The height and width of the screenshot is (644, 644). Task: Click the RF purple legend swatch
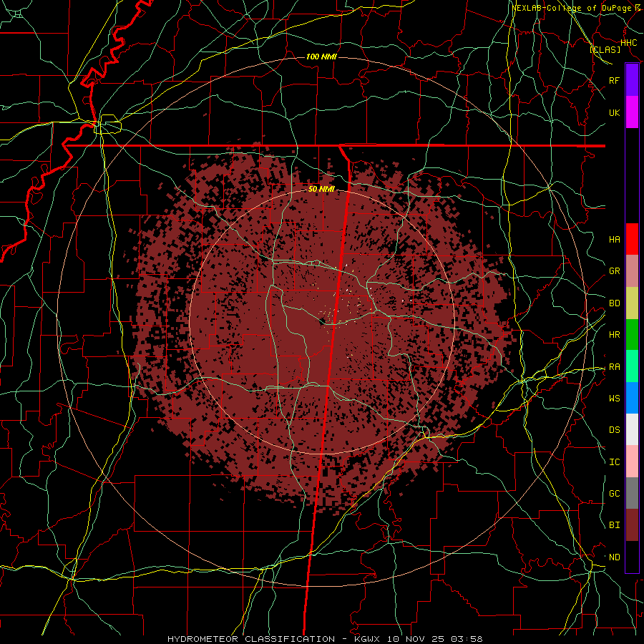(632, 80)
